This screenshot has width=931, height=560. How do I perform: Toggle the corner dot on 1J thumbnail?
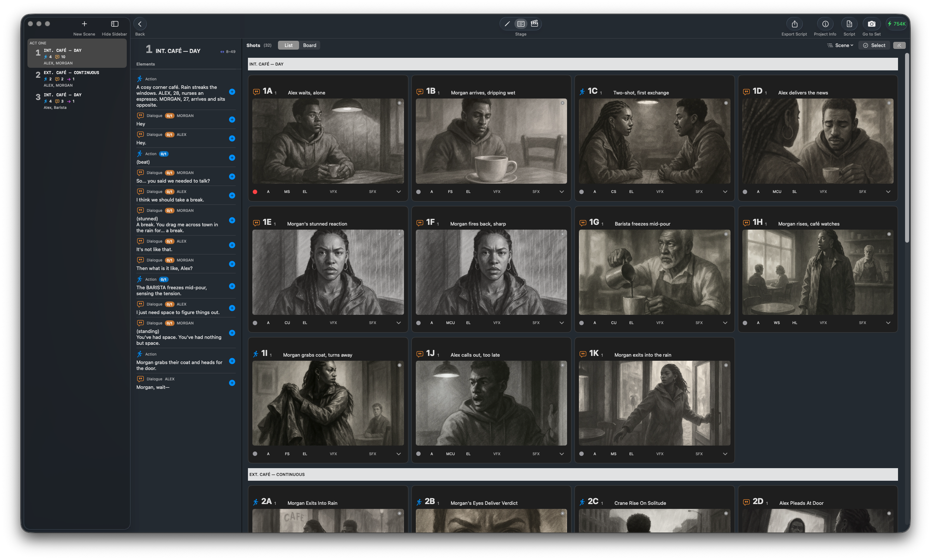pos(562,365)
